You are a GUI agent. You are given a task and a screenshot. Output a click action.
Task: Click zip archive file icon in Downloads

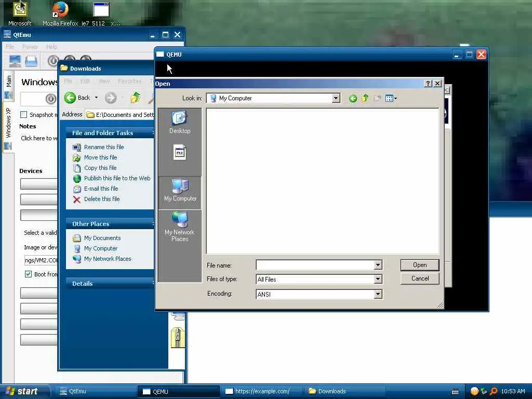point(178,338)
